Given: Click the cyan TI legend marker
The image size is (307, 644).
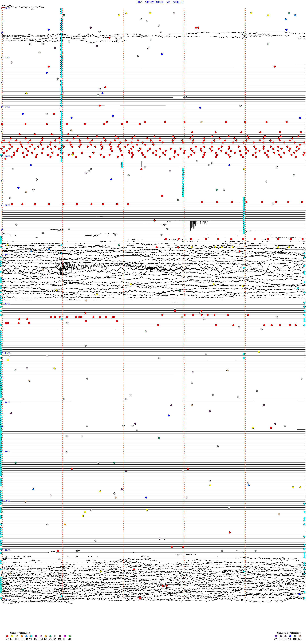Looking at the screenshot, I should click(31, 636).
